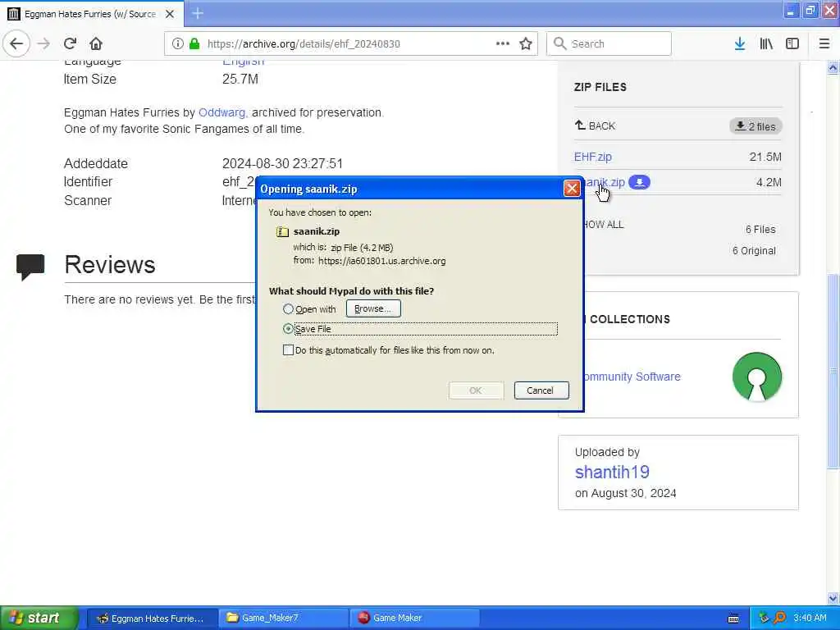Click the on-screen keyboard tray icon

tap(733, 619)
